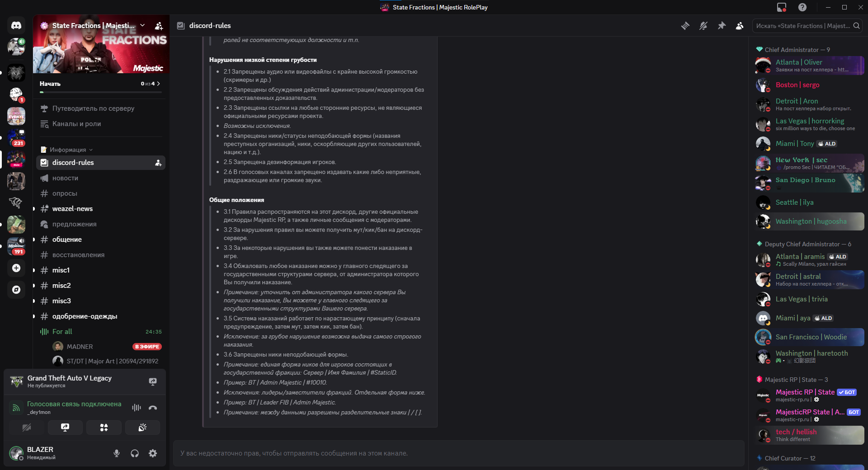This screenshot has width=868, height=470.
Task: Click the Add a Server plus icon
Action: coord(16,268)
